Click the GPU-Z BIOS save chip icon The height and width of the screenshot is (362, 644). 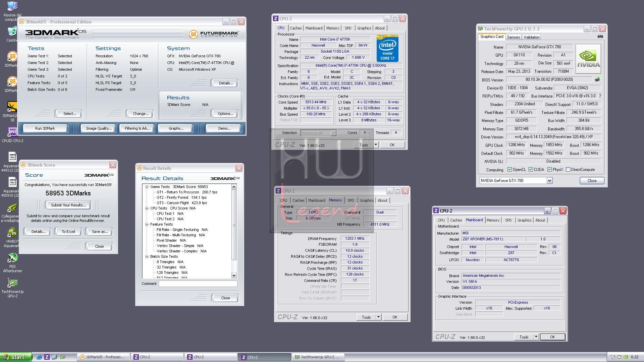(597, 79)
